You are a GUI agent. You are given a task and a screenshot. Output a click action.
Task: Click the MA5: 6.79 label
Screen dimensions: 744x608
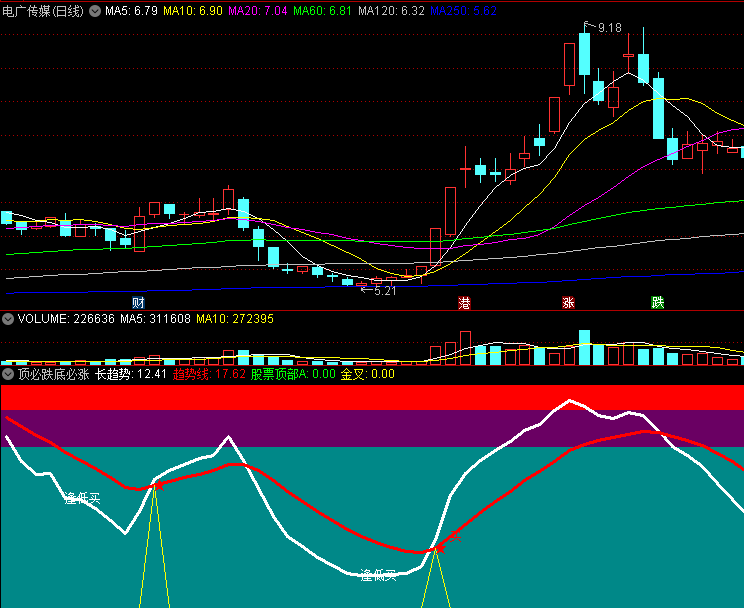coord(131,11)
